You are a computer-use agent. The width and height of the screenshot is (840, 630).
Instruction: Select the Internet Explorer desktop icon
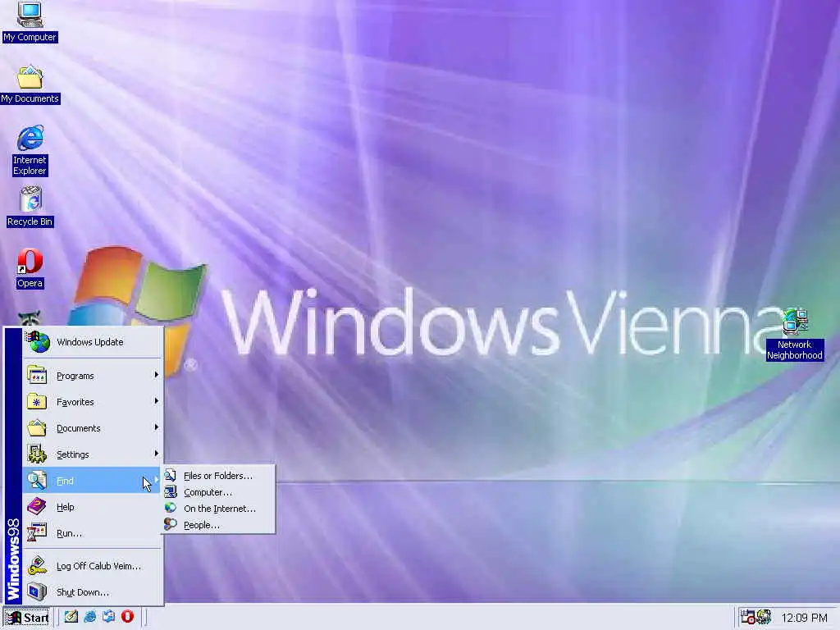[x=30, y=150]
